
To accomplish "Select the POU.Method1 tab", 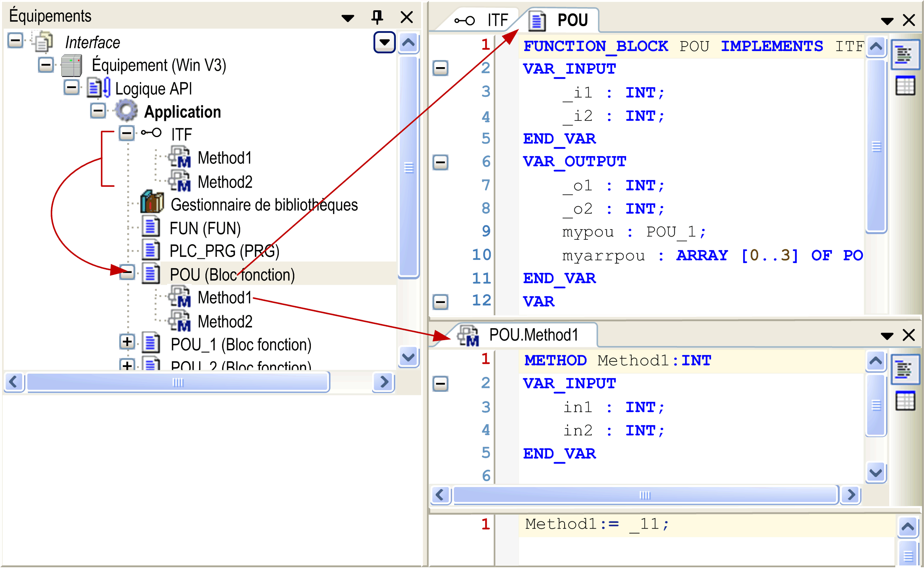I will coord(533,335).
